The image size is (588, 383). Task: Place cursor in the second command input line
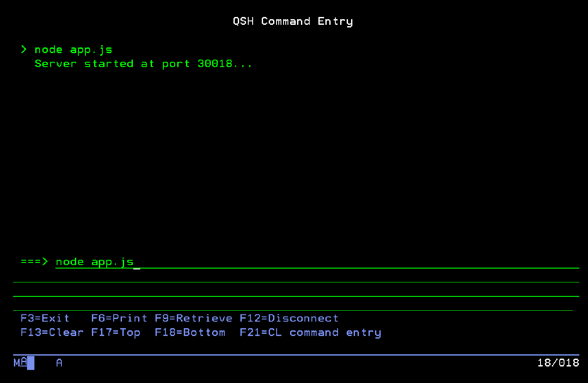296,276
